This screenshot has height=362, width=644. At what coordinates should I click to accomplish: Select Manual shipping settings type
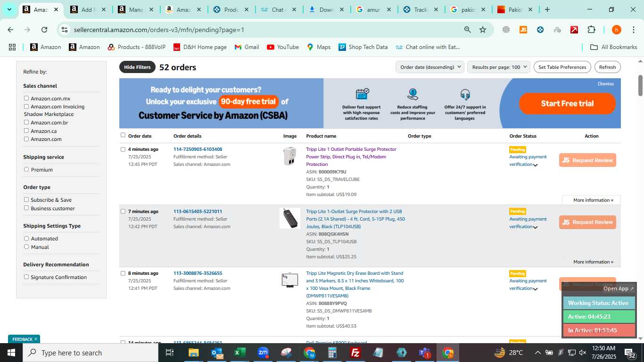point(26,247)
